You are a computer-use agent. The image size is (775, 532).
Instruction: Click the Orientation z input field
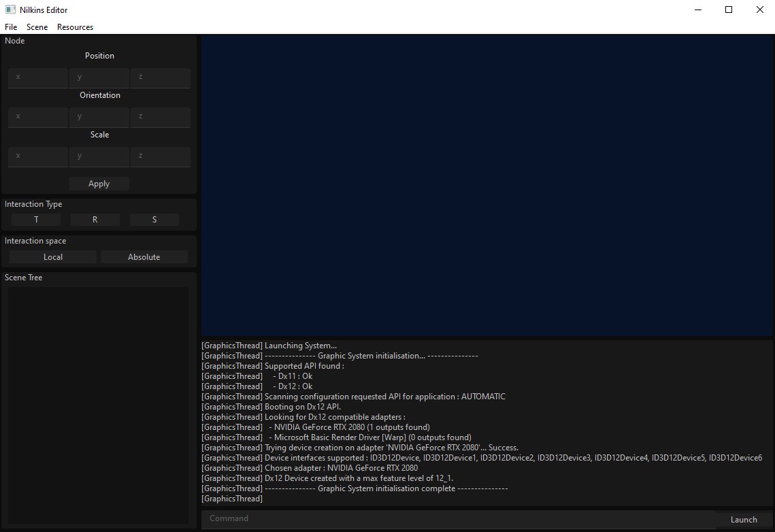coord(161,117)
